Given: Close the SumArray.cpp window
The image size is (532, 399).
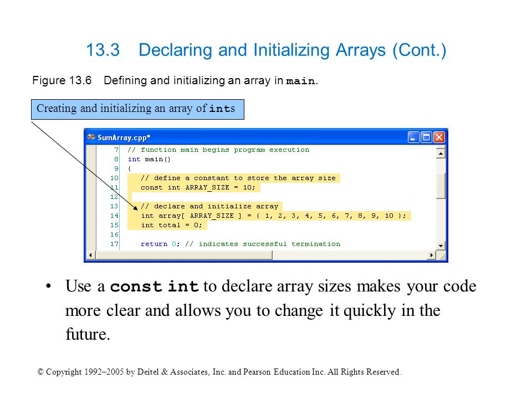Looking at the screenshot, I should point(439,137).
